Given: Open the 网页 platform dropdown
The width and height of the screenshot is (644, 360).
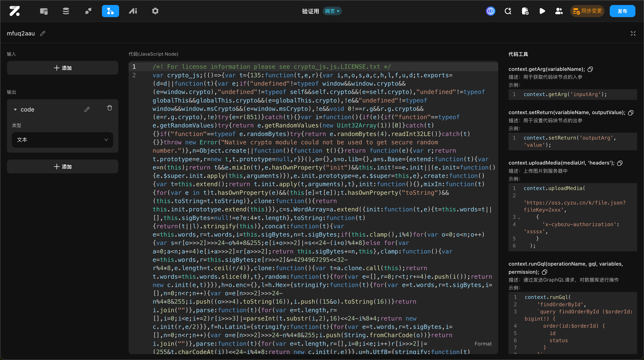Looking at the screenshot, I should click(332, 11).
